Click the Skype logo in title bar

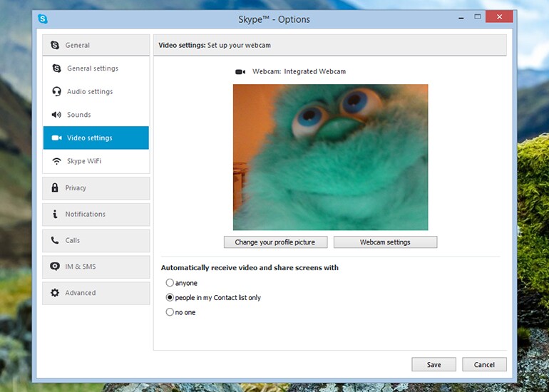tap(43, 19)
